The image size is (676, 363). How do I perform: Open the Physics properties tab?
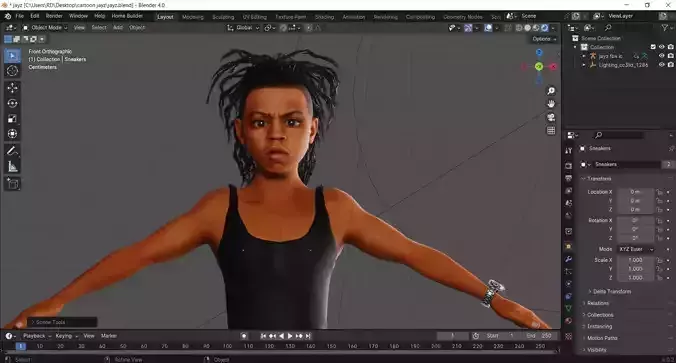(x=569, y=284)
